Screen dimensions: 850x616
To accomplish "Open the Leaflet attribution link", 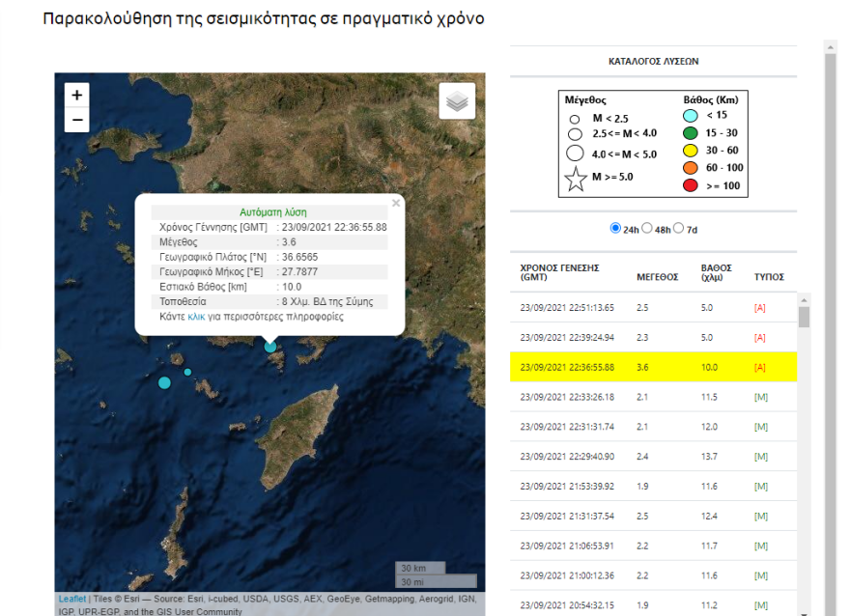I will tap(70, 599).
